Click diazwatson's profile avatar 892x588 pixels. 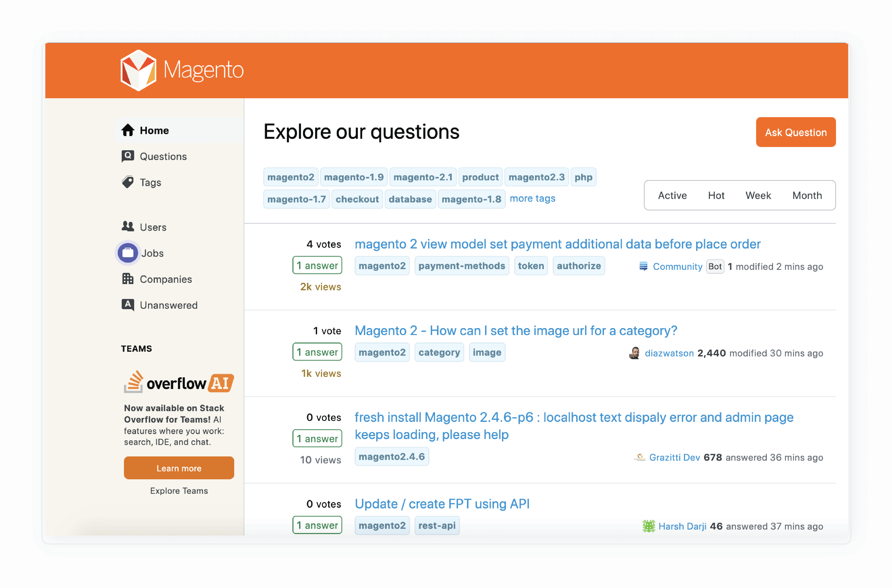[634, 353]
